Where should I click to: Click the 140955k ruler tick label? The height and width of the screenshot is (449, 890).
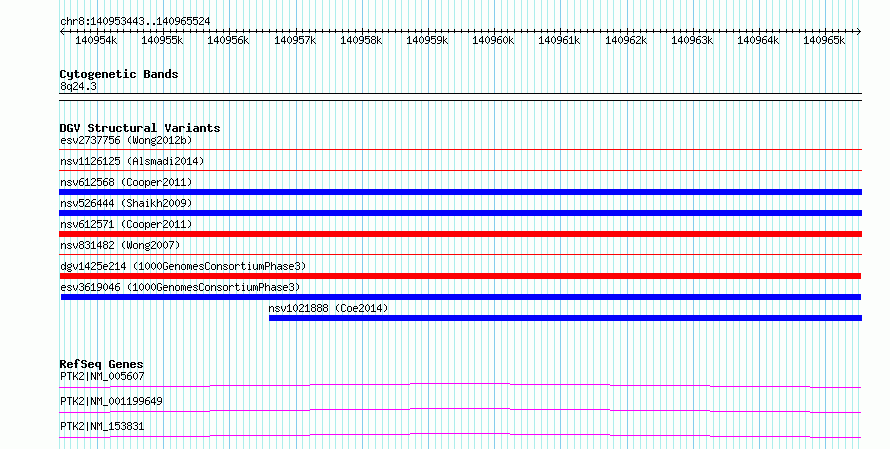click(162, 40)
